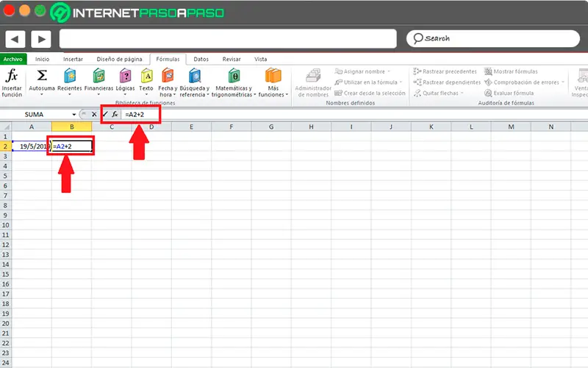
Task: Switch to the Revisar tab
Action: pyautogui.click(x=232, y=59)
